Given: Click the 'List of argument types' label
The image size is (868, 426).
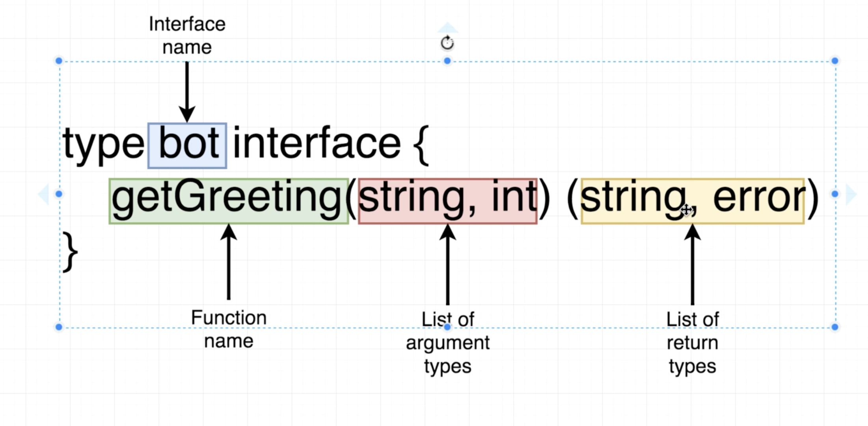Looking at the screenshot, I should click(447, 343).
